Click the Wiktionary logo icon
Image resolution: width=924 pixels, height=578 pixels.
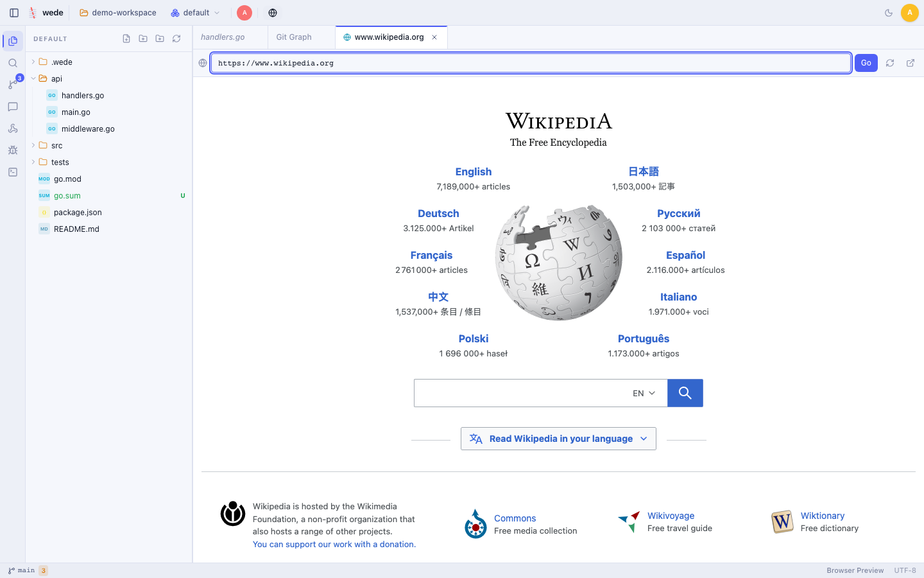[x=782, y=521]
